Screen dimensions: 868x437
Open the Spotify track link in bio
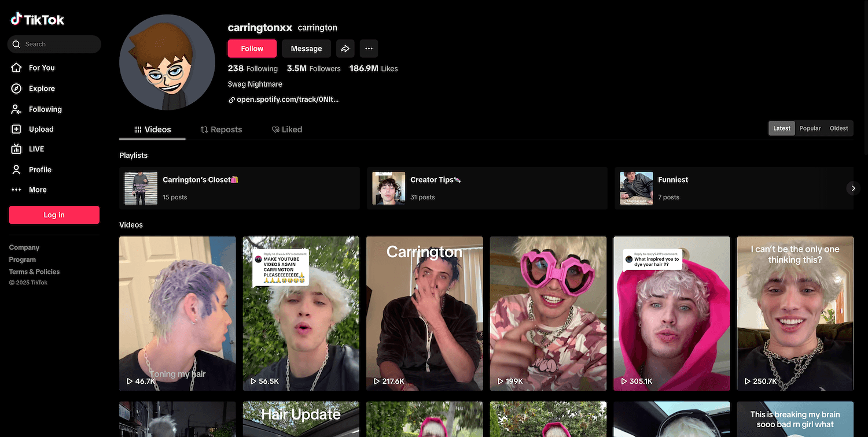tap(287, 99)
